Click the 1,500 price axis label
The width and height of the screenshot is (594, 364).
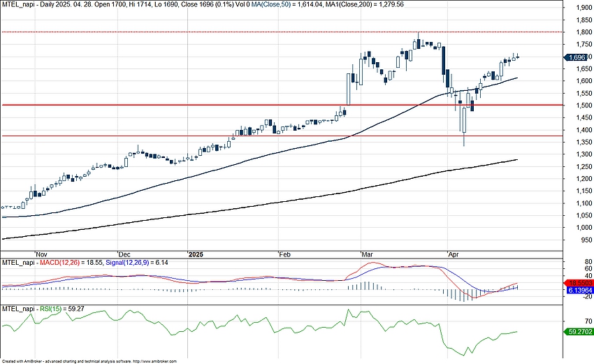coord(584,105)
